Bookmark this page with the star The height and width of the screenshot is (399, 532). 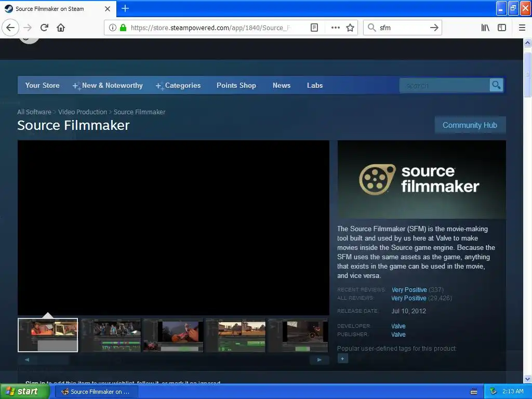tap(350, 28)
